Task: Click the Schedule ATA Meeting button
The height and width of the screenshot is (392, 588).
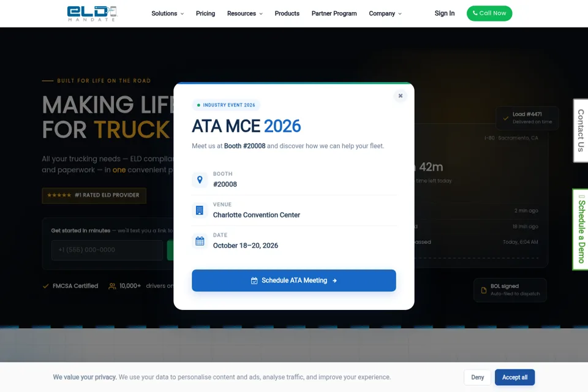Action: [294, 280]
